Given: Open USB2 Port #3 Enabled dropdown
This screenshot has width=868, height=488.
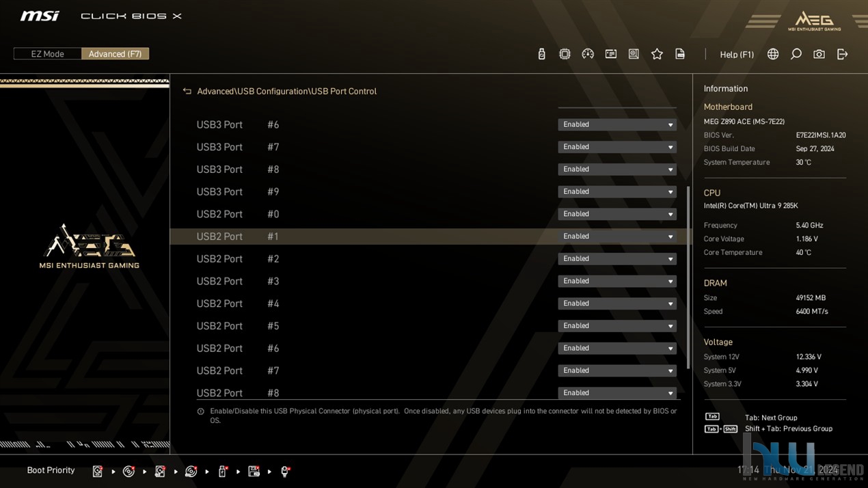Looking at the screenshot, I should pyautogui.click(x=617, y=281).
